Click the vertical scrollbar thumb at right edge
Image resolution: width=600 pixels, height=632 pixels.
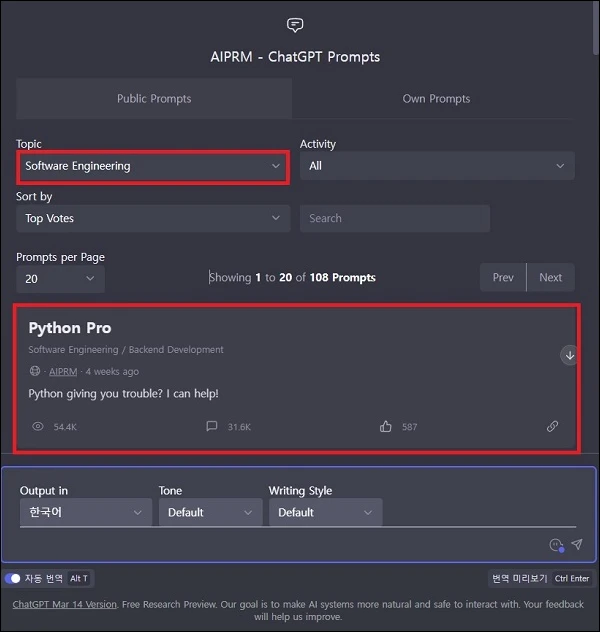point(596,28)
